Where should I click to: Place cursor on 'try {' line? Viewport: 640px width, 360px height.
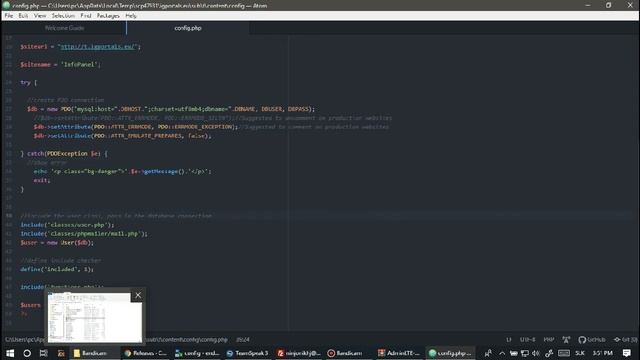point(29,82)
